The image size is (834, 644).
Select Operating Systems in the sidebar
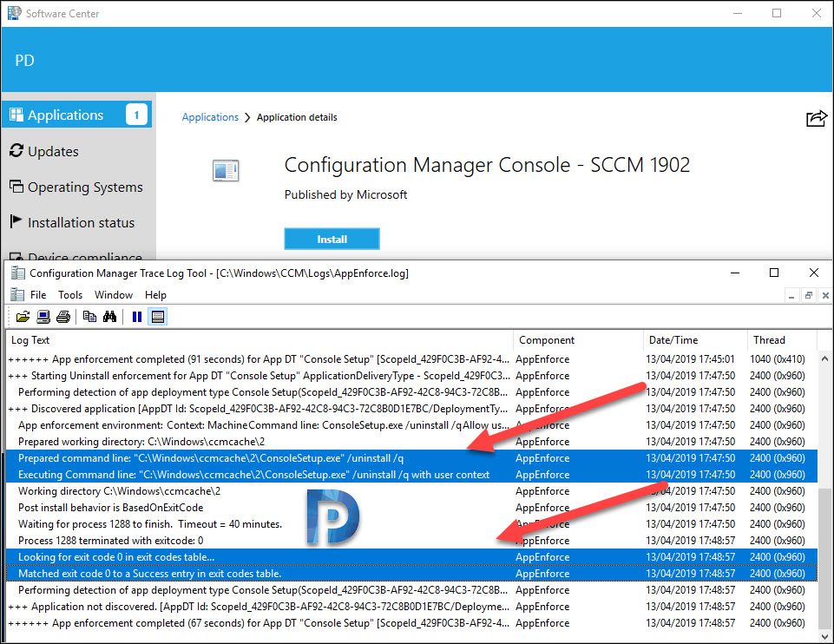coord(77,187)
